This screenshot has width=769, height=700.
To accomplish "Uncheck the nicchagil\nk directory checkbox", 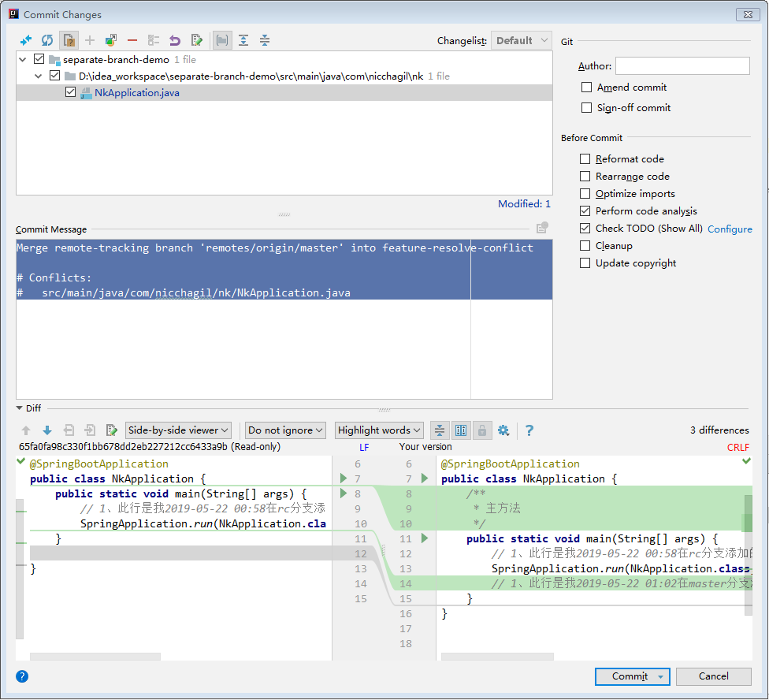I will [x=55, y=76].
